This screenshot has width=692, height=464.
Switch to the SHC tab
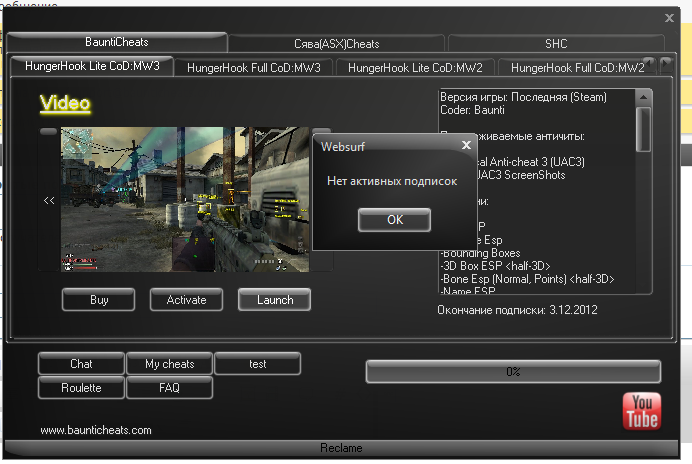coord(556,44)
